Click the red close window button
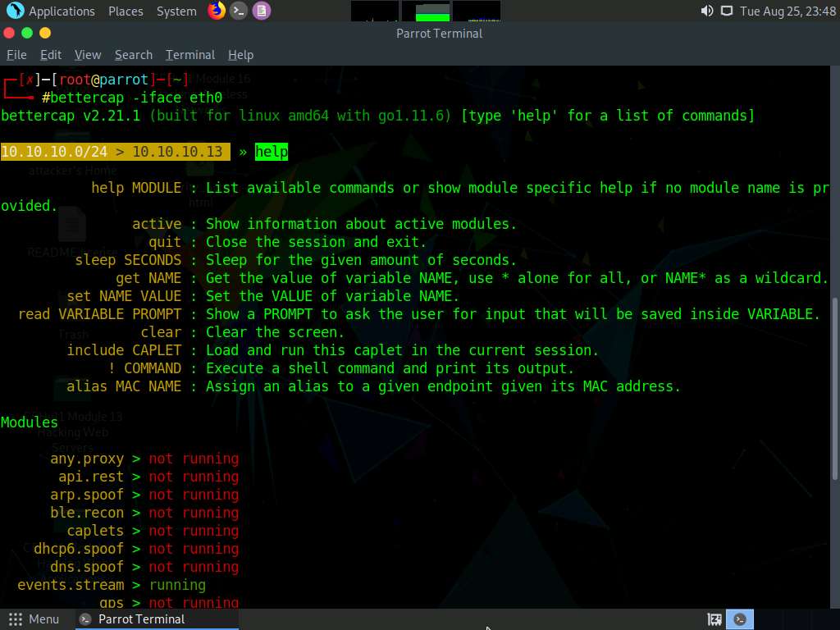This screenshot has height=630, width=840. 9,33
